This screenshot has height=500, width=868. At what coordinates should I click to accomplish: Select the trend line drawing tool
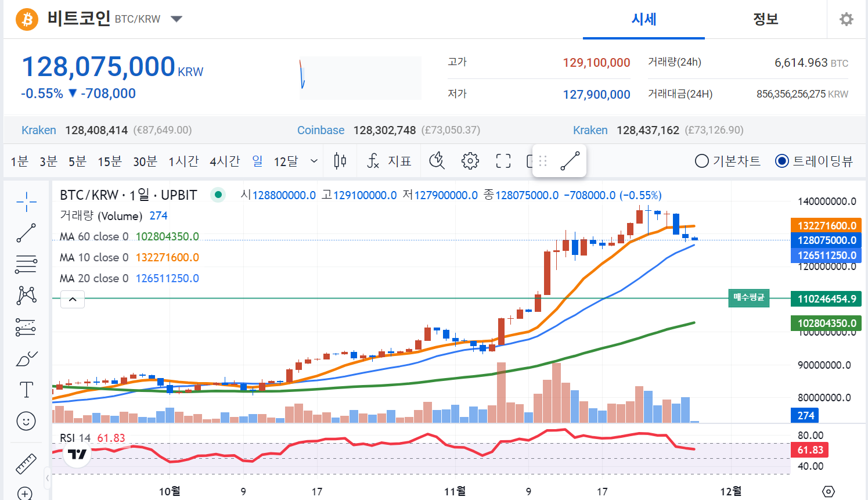(26, 233)
